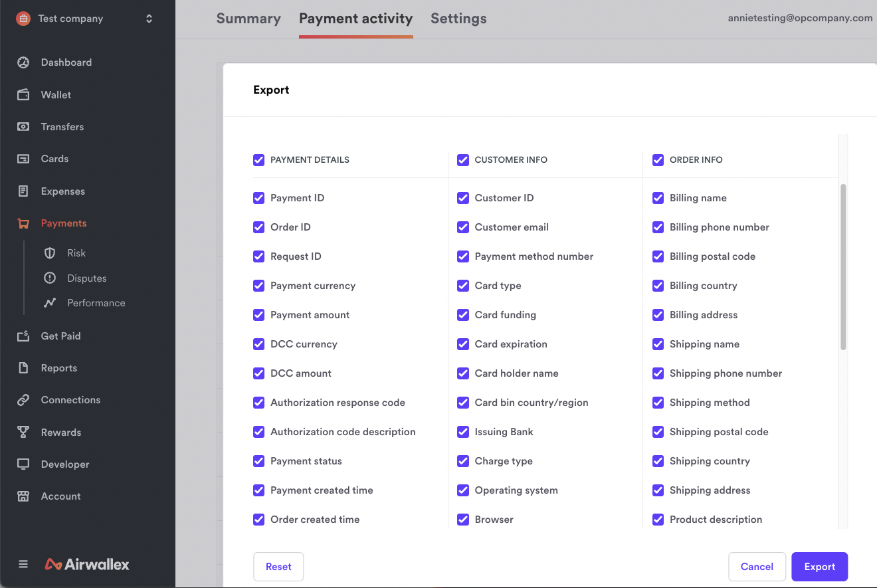Screen dimensions: 877x588
Task: Uncheck the Payment ID checkbox
Action: pyautogui.click(x=259, y=198)
